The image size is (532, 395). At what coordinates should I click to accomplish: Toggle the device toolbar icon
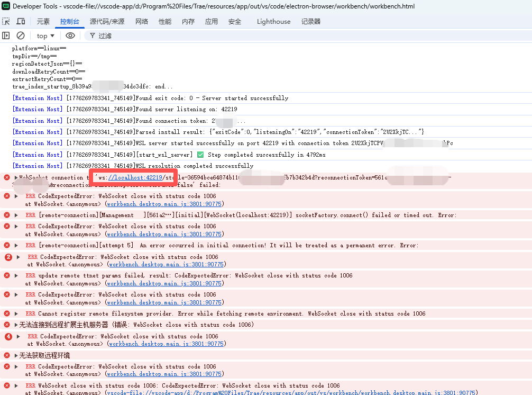pyautogui.click(x=21, y=22)
